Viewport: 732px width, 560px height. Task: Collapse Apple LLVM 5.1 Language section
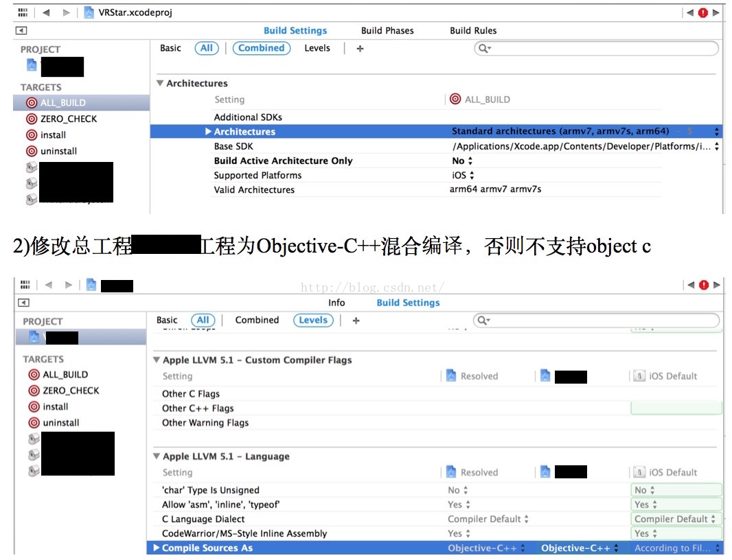157,456
